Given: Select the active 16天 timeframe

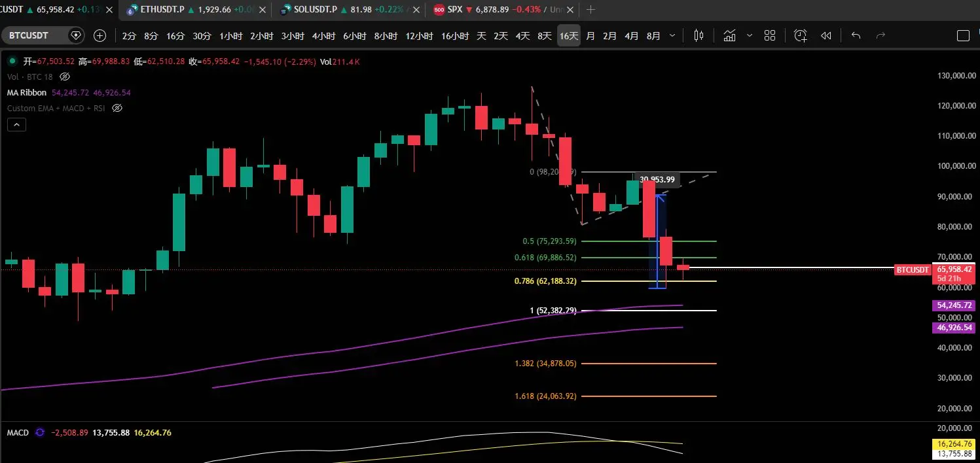Looking at the screenshot, I should click(x=569, y=36).
